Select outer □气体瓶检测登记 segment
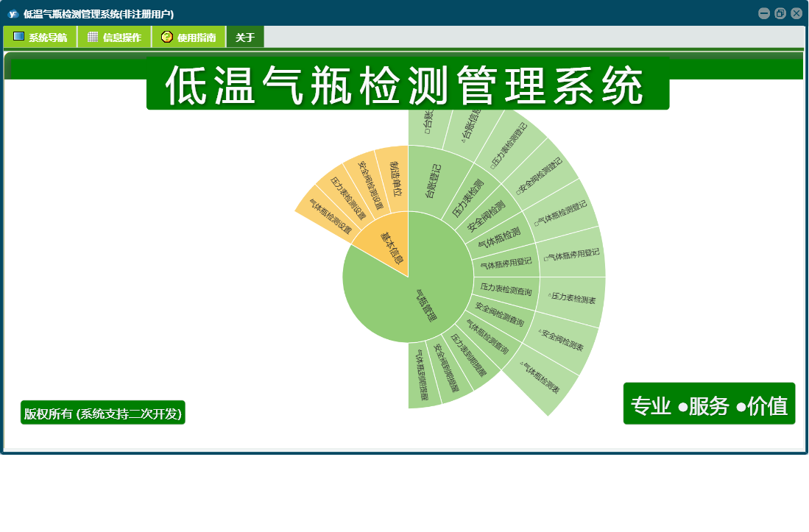 pos(562,213)
